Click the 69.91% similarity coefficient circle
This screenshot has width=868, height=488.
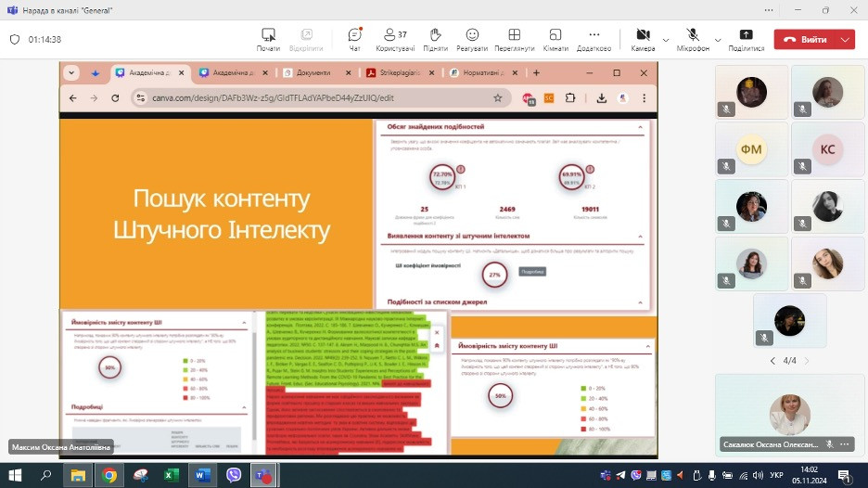(571, 177)
